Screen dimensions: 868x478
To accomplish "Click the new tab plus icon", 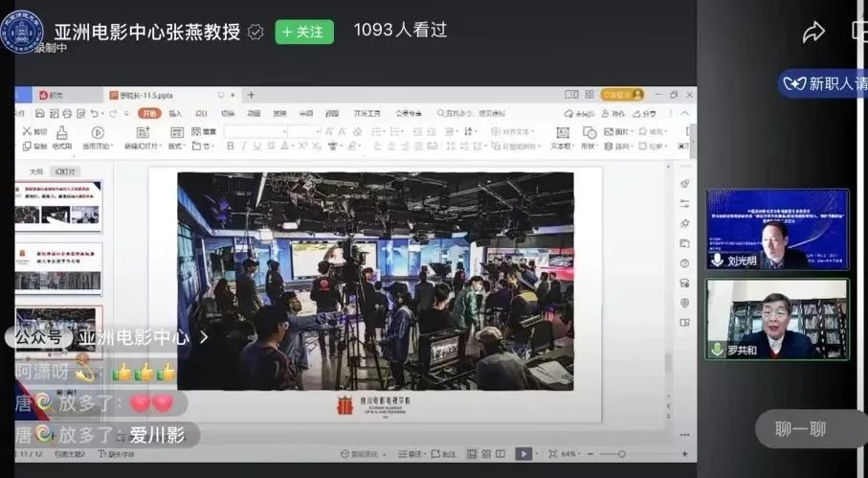I will click(252, 95).
